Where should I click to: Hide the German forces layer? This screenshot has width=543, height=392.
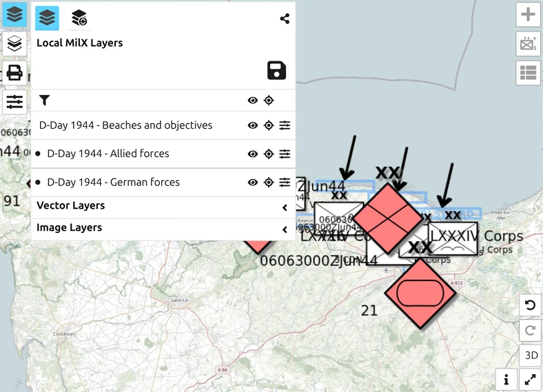click(253, 183)
